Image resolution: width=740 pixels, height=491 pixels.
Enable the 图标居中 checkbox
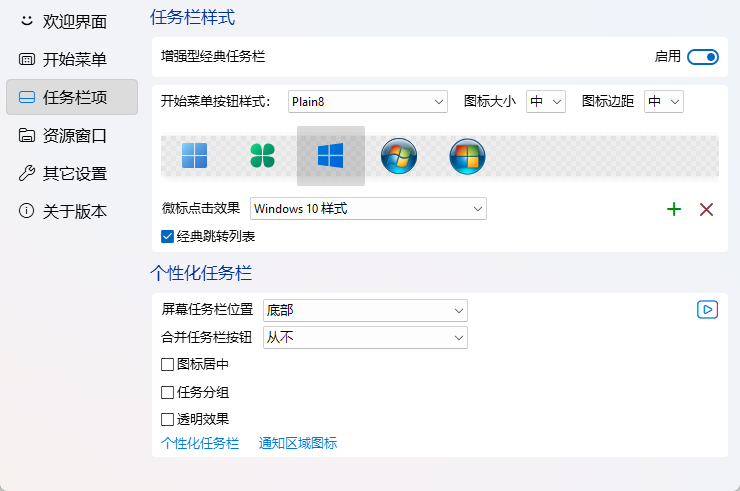click(x=168, y=364)
